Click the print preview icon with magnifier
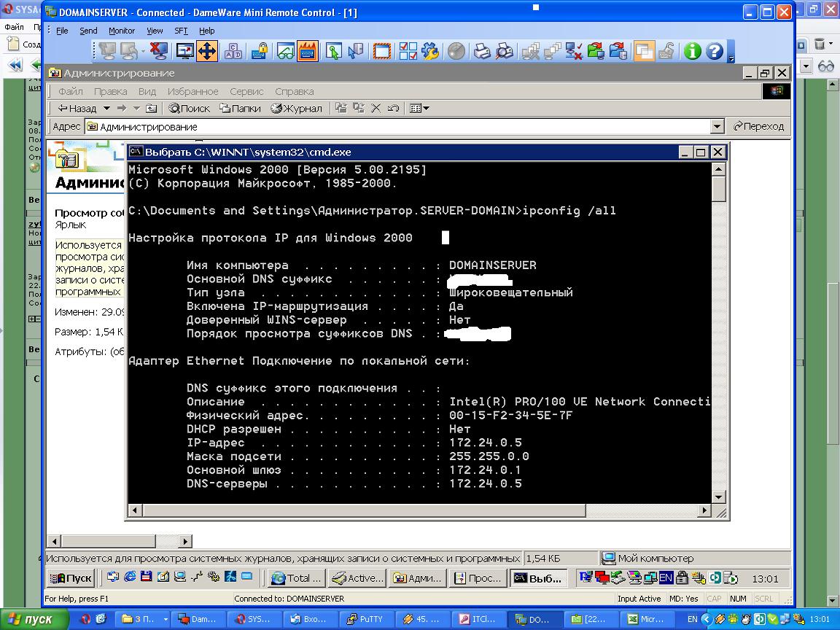Viewport: 840px width, 630px height. click(x=504, y=52)
